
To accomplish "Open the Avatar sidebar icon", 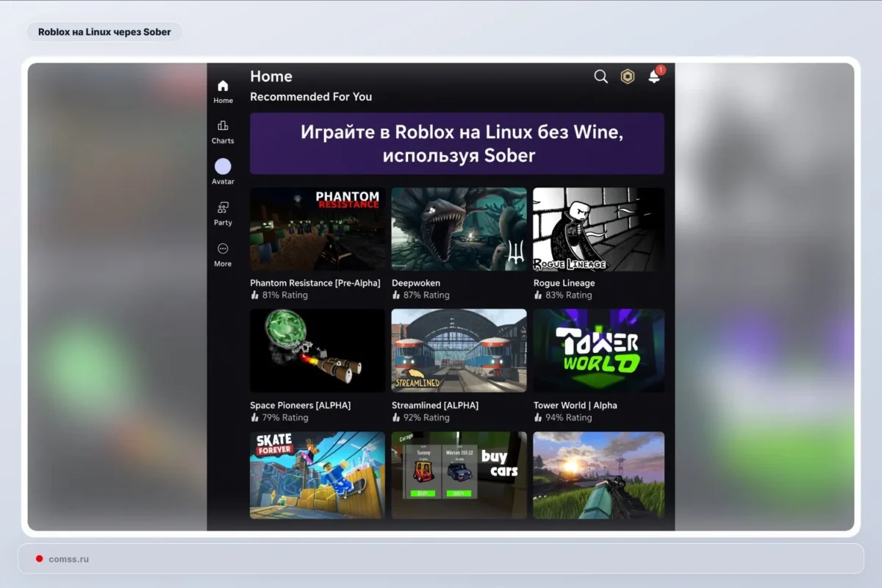I will (x=223, y=166).
